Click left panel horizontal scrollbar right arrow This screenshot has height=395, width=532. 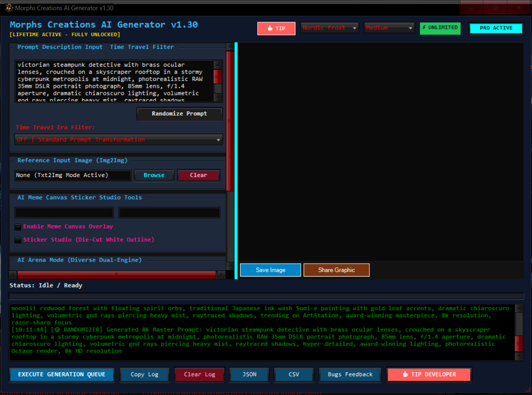coord(221,275)
